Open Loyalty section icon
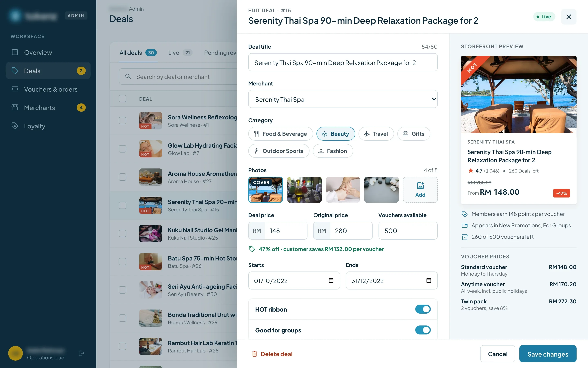588x368 pixels. tap(15, 126)
